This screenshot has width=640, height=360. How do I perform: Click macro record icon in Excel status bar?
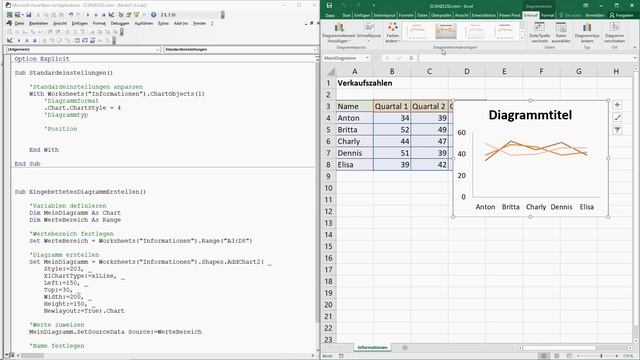click(x=341, y=356)
